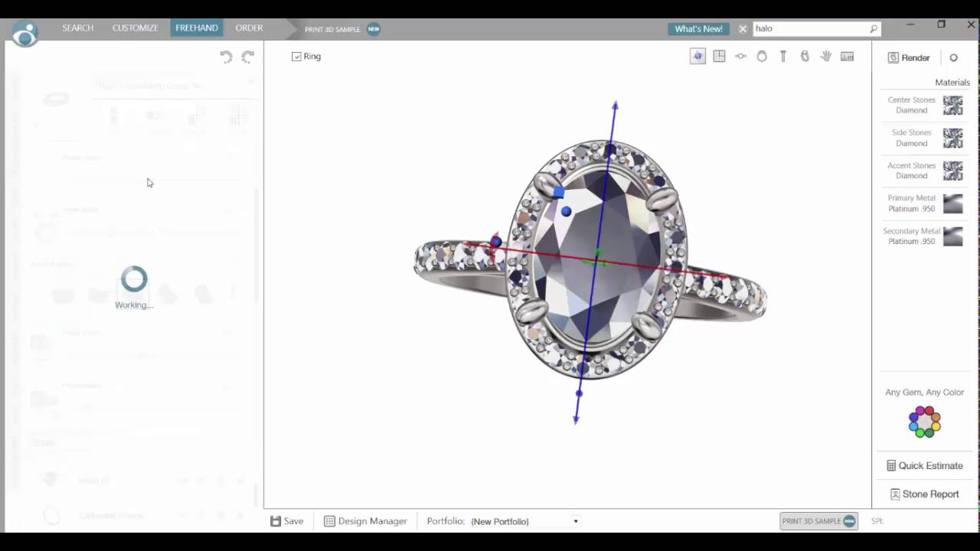Open Design Manager
This screenshot has height=551, width=980.
[365, 521]
